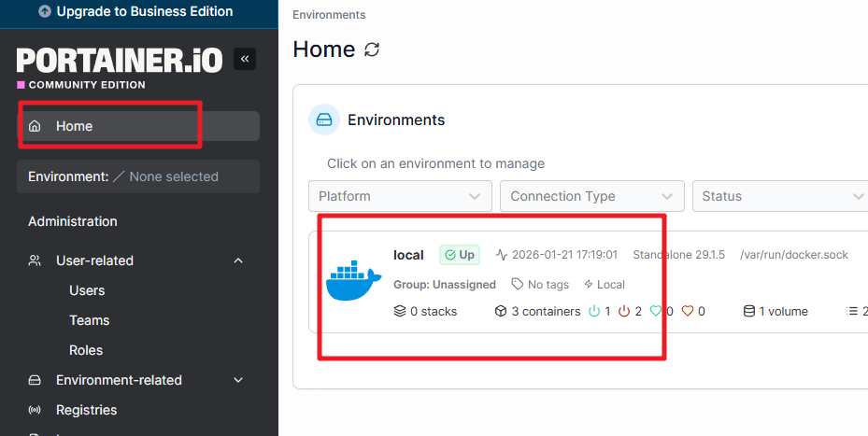Expand the Environment-related section chevron
Screen dimensions: 868x436
[238, 380]
